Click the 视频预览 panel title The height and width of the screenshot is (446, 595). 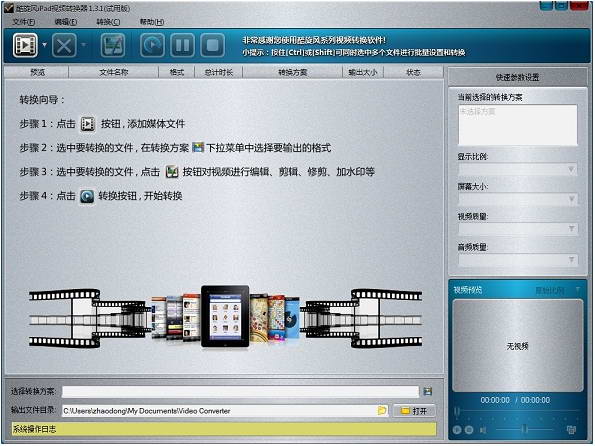(468, 290)
